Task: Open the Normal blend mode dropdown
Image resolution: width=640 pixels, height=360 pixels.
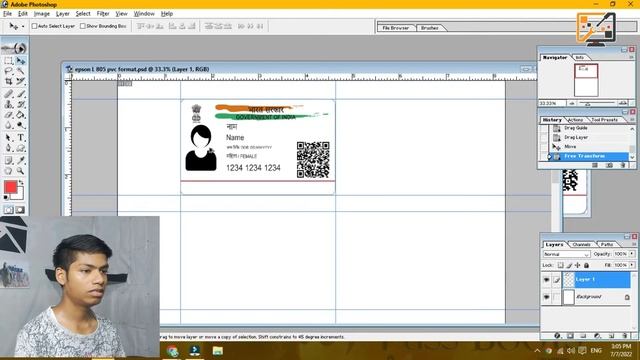Action: point(566,254)
